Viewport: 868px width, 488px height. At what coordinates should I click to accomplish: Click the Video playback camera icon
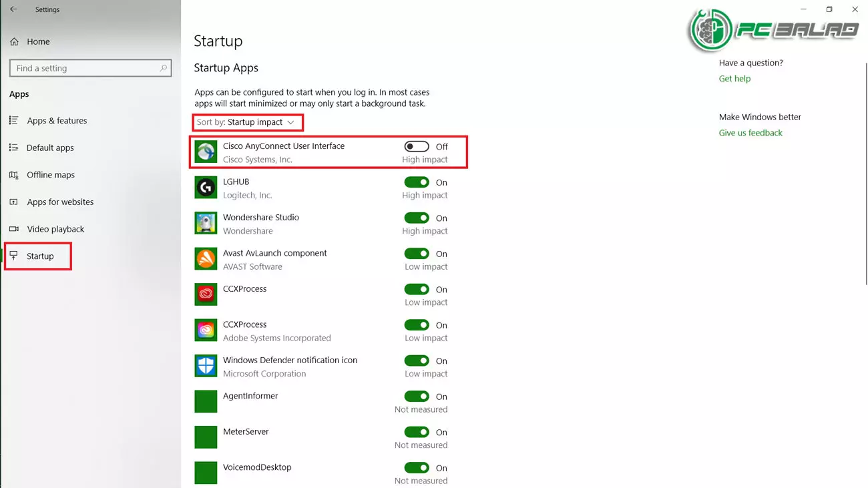(13, 229)
